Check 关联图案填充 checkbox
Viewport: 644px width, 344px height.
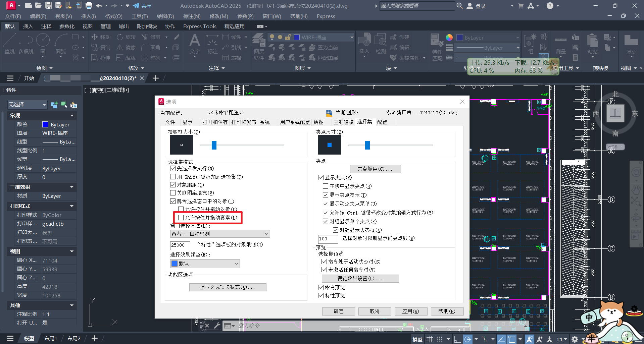(173, 193)
